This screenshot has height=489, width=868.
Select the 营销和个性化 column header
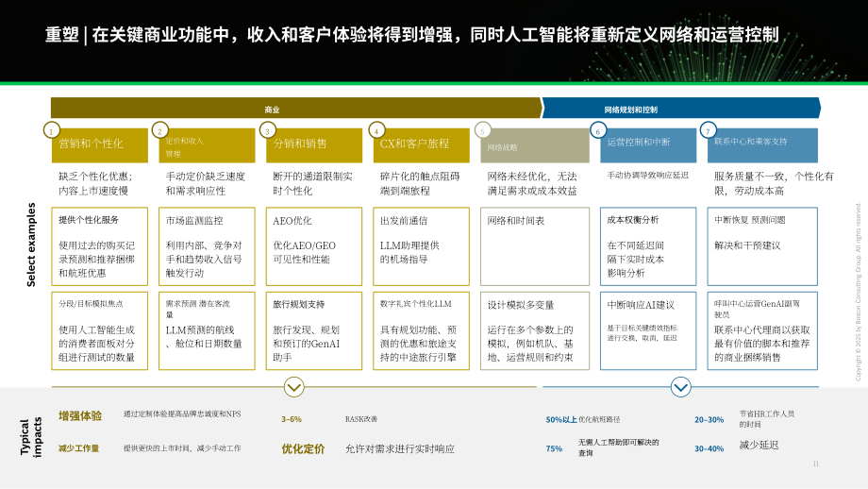[100, 145]
